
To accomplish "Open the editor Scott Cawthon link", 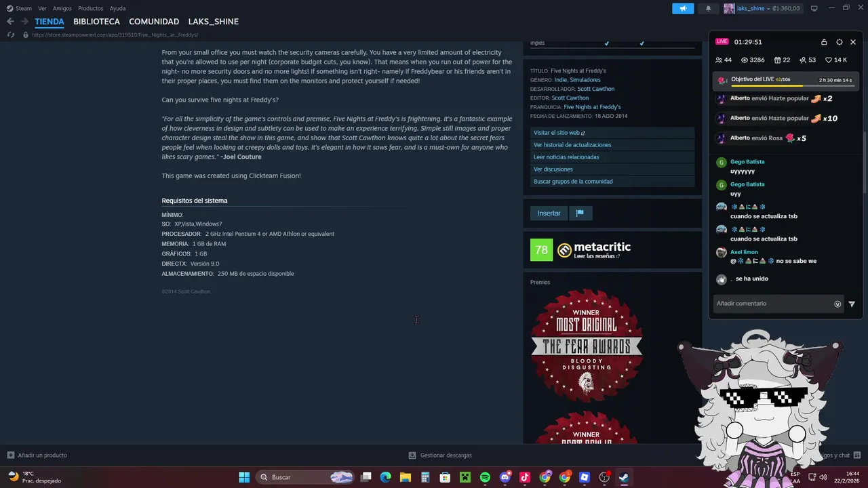I will [570, 98].
